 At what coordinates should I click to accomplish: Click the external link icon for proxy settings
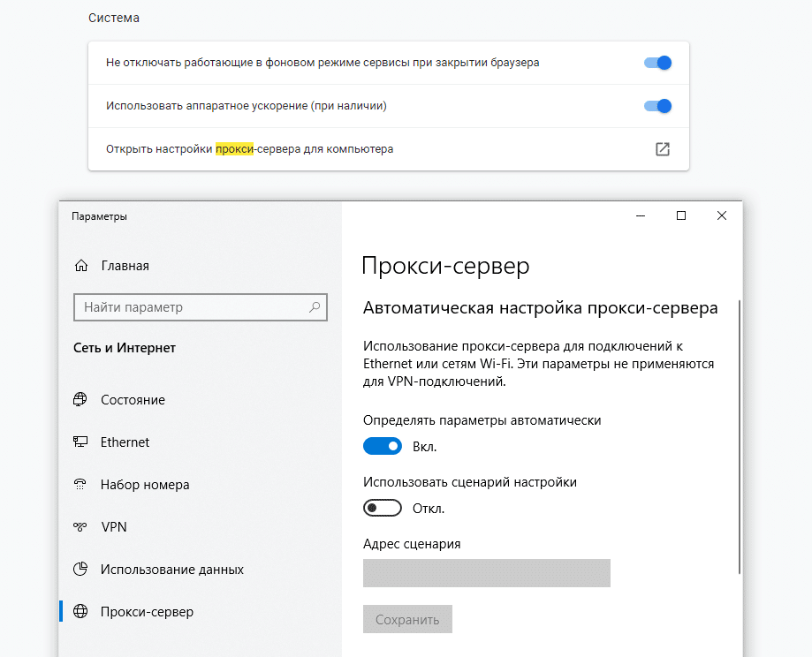662,149
